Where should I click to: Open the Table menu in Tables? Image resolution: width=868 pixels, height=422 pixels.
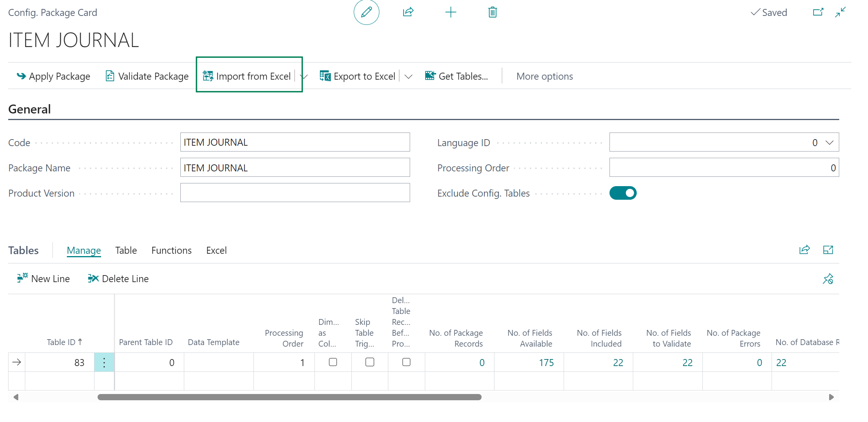(126, 251)
